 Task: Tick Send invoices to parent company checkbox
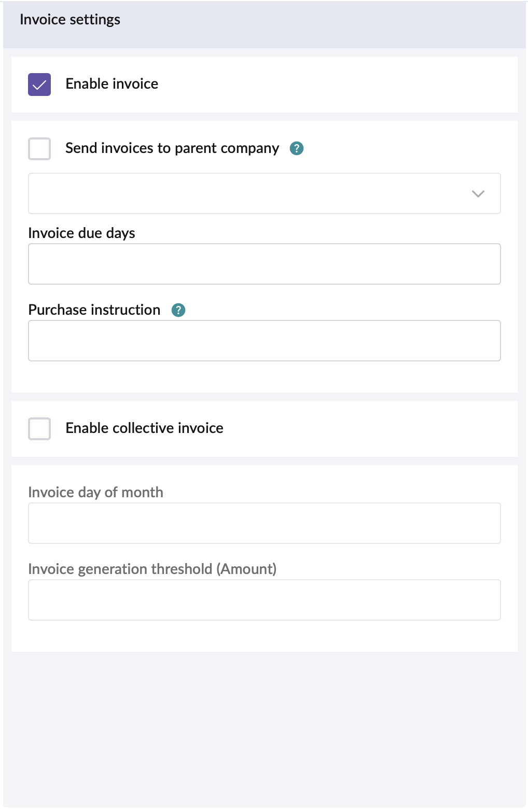[x=39, y=149]
